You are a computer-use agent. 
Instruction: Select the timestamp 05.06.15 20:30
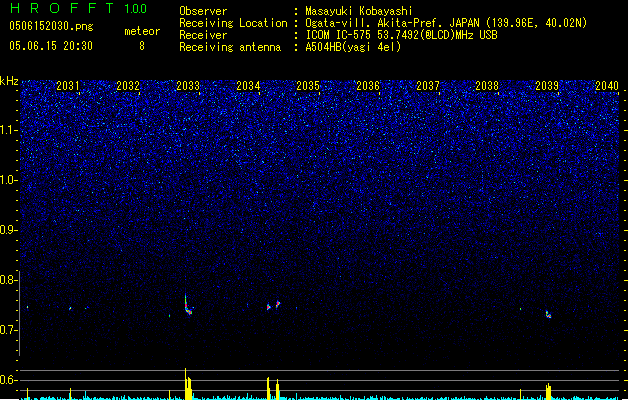(x=51, y=46)
